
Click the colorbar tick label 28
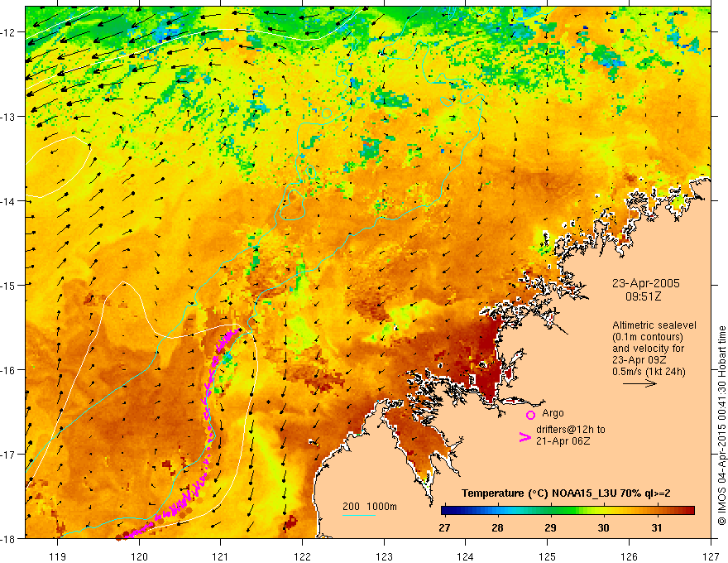[x=498, y=527]
